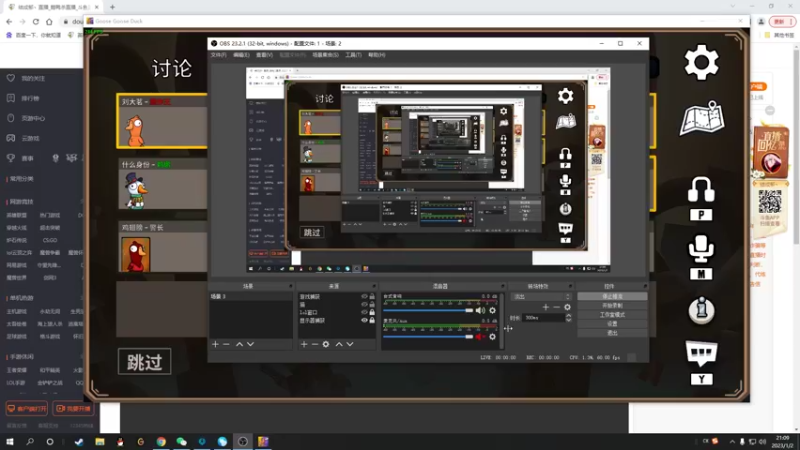800x450 pixels.
Task: Unmute the 麦克风/Aux red speaker icon
Action: [x=480, y=337]
